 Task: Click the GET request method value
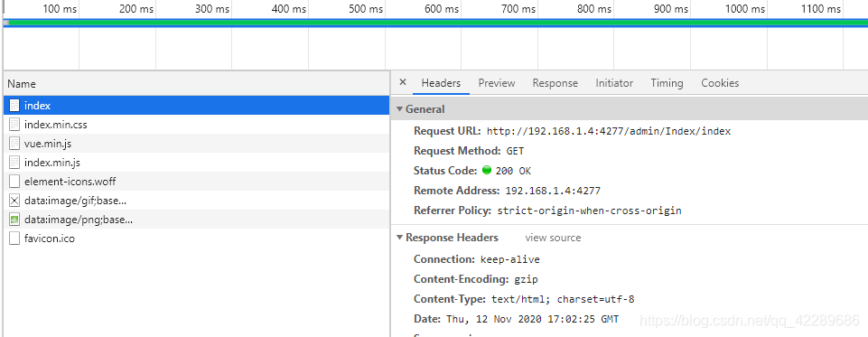click(x=516, y=151)
